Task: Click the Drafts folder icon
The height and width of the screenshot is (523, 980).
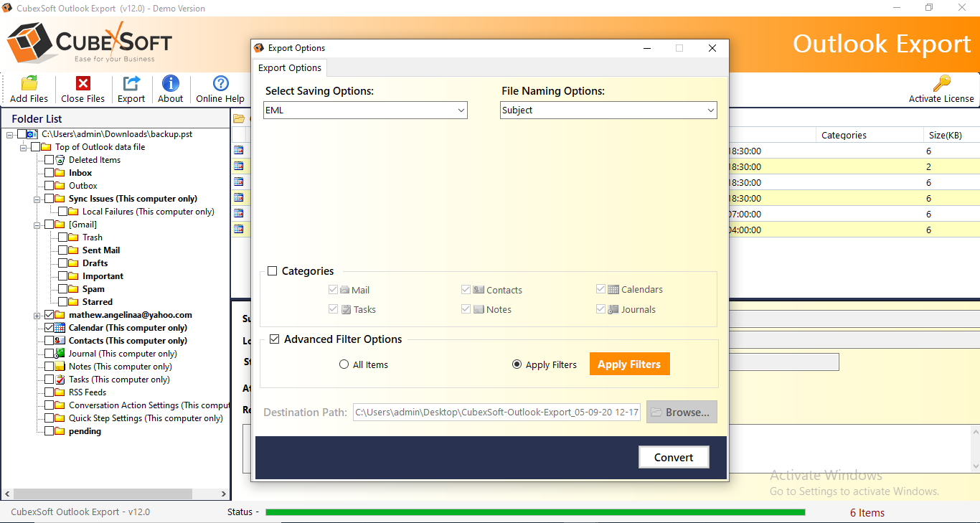Action: point(74,263)
